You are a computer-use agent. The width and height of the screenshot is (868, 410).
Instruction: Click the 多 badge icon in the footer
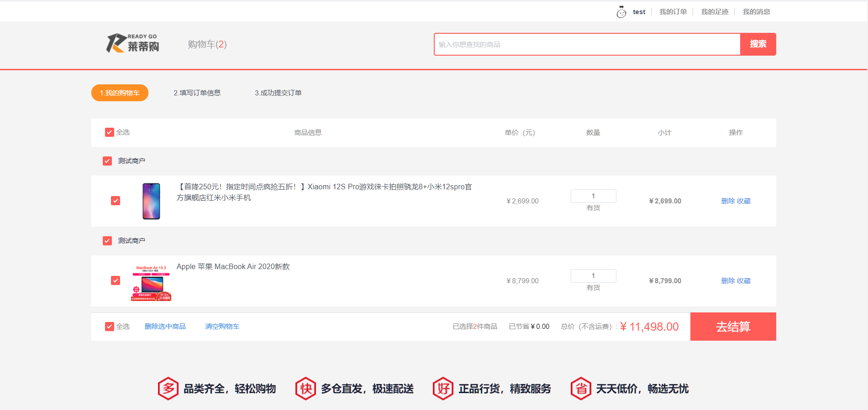click(168, 389)
